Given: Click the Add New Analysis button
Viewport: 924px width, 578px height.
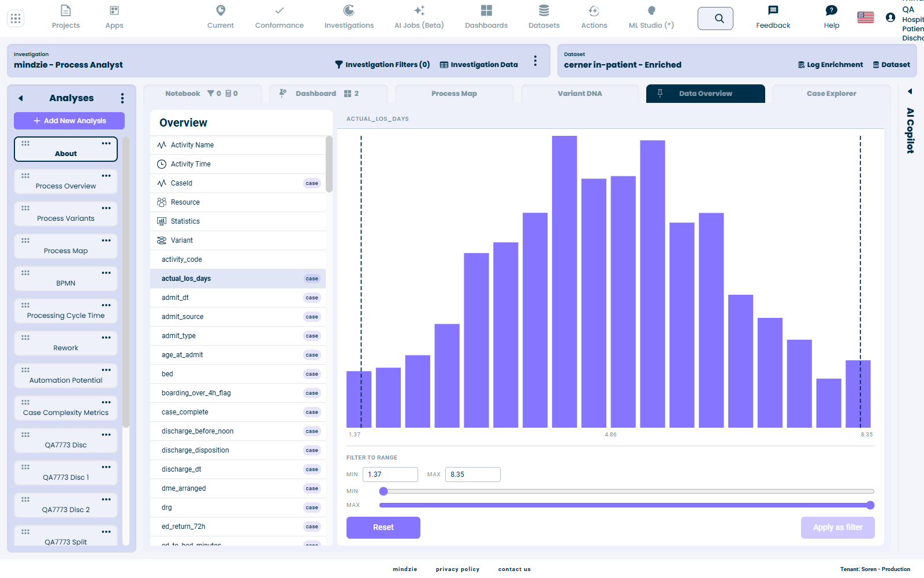Looking at the screenshot, I should (x=69, y=121).
